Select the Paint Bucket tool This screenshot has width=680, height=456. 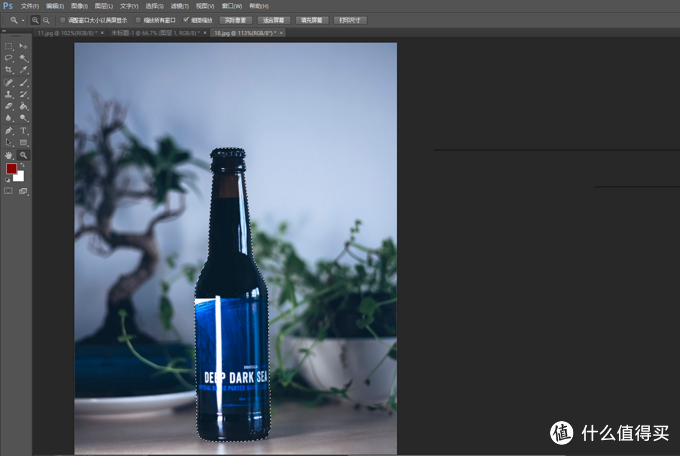click(x=23, y=106)
